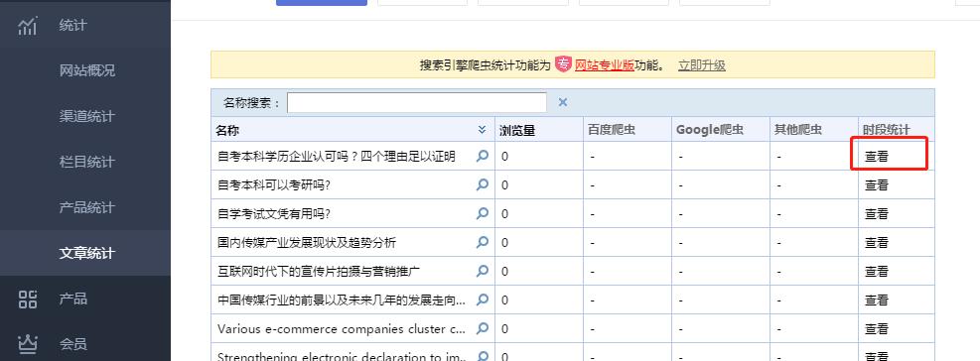Select article title 中国传媒行业的前景以及未来几年的发展走向
Screen dimensions: 980x361
pyautogui.click(x=342, y=300)
